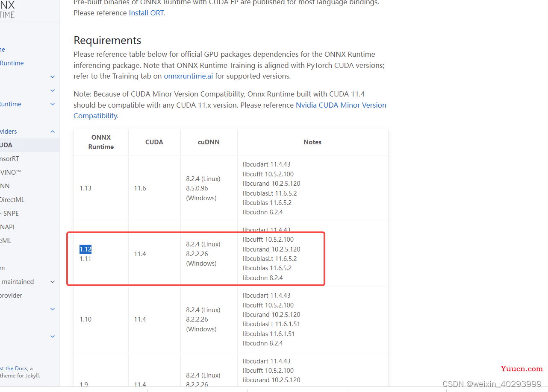Click the 'ONNX Runtime' table column header

[101, 142]
